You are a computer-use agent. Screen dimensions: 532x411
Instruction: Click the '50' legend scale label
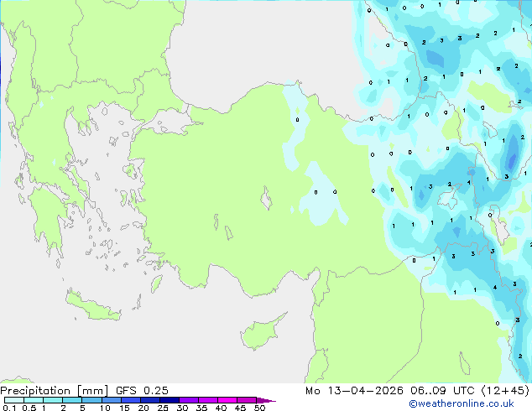pos(259,408)
